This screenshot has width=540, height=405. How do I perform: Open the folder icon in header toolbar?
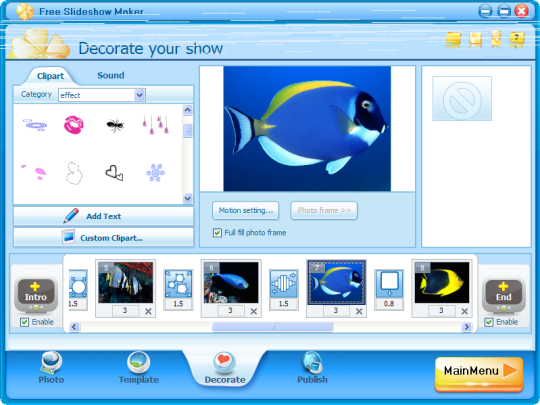tap(453, 39)
